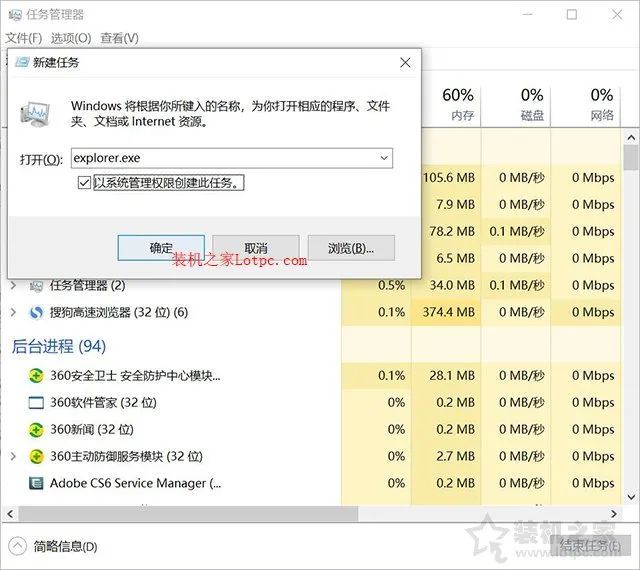This screenshot has height=570, width=640.
Task: Select the 360安全卫士 process icon
Action: tap(36, 376)
